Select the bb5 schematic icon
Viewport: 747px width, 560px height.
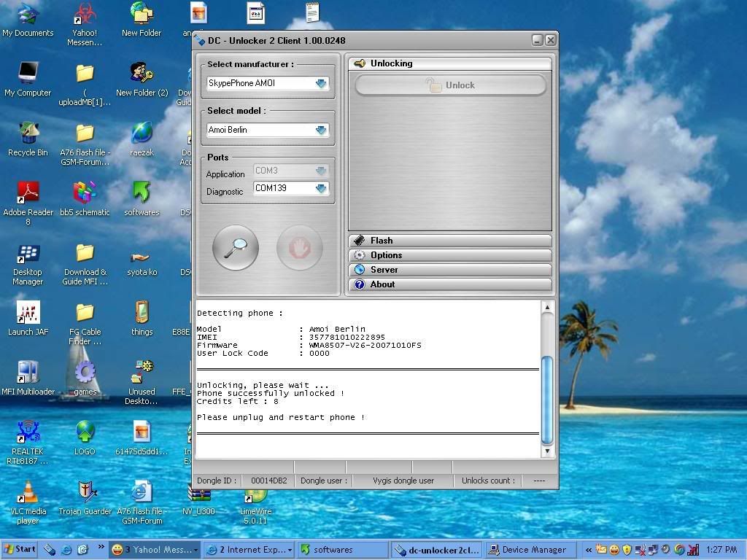click(x=85, y=200)
